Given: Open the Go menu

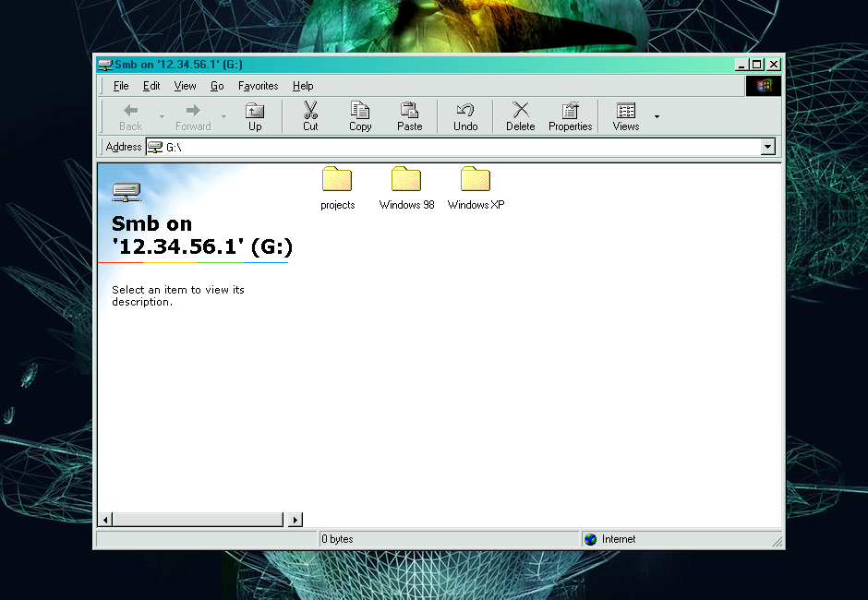Looking at the screenshot, I should [217, 86].
